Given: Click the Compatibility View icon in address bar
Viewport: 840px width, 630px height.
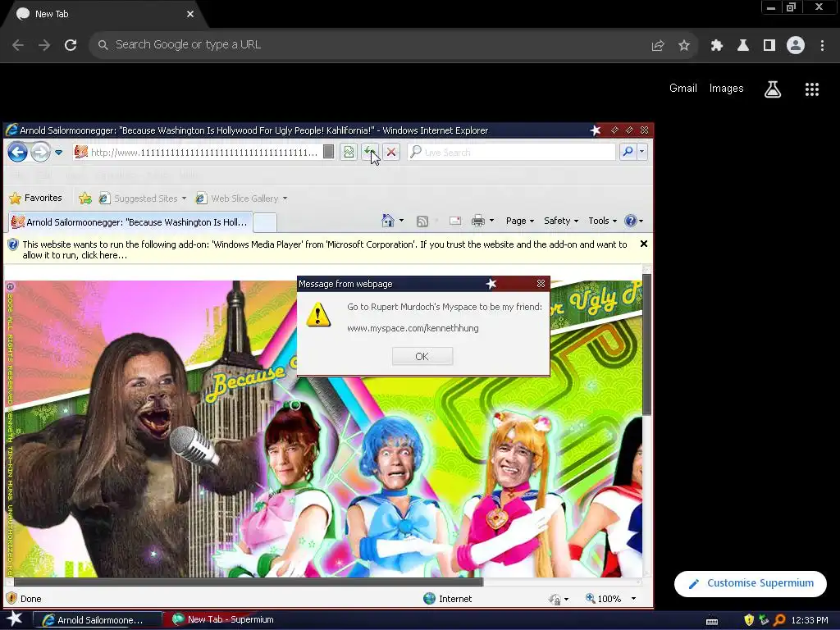Looking at the screenshot, I should coord(349,152).
